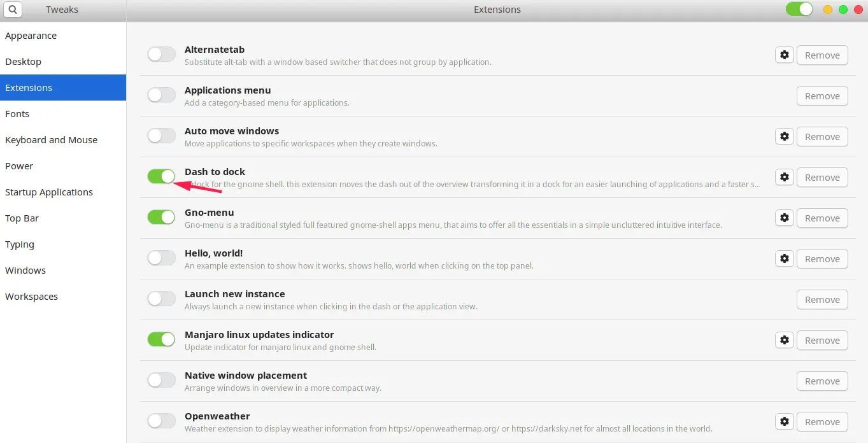This screenshot has width=868, height=443.
Task: Remove the Launch new instance extension
Action: point(822,300)
